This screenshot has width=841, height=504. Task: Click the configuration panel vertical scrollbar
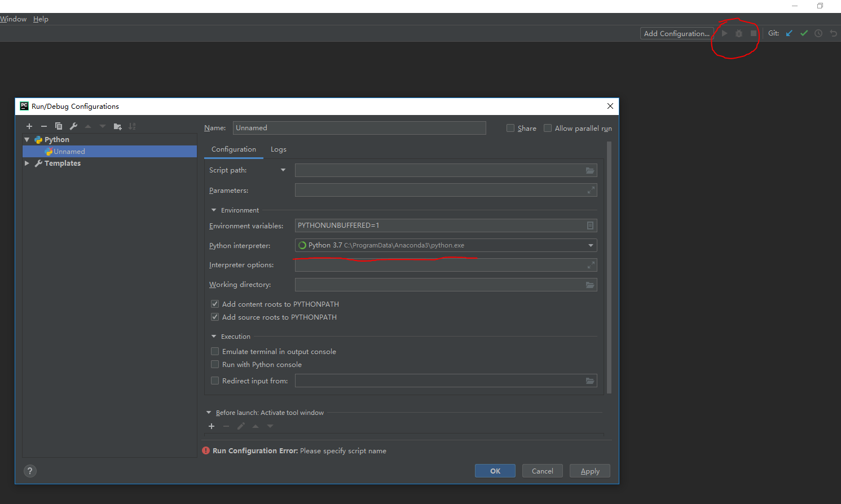[x=609, y=268]
